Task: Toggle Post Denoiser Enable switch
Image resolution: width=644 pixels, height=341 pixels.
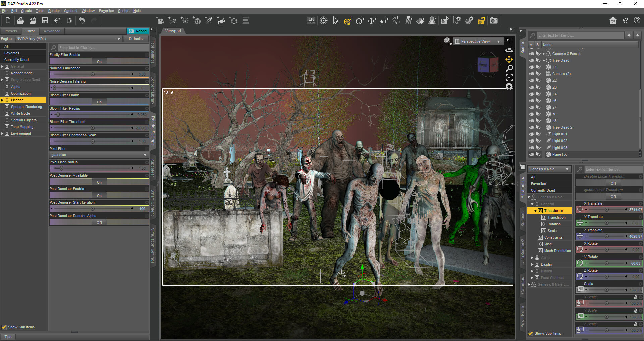Action: click(99, 195)
